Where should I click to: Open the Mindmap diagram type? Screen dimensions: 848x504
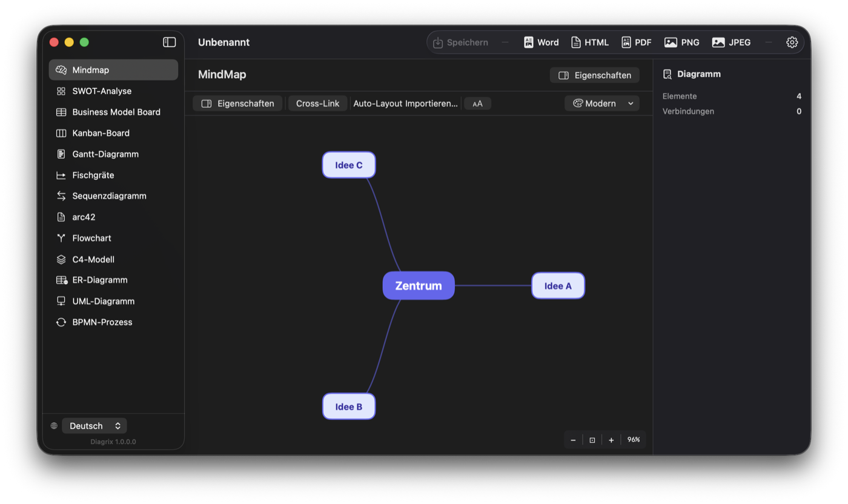[x=113, y=70]
